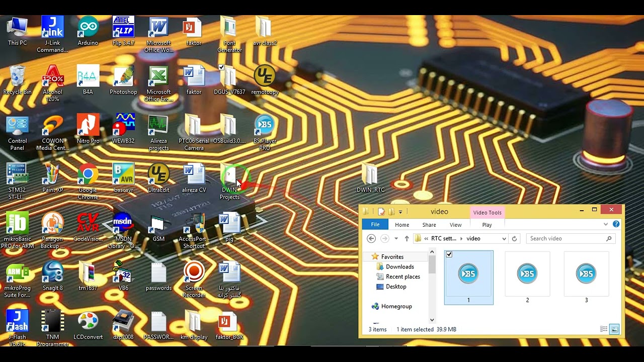Select the bascavr desktop shortcut
This screenshot has width=644, height=362.
(123, 178)
